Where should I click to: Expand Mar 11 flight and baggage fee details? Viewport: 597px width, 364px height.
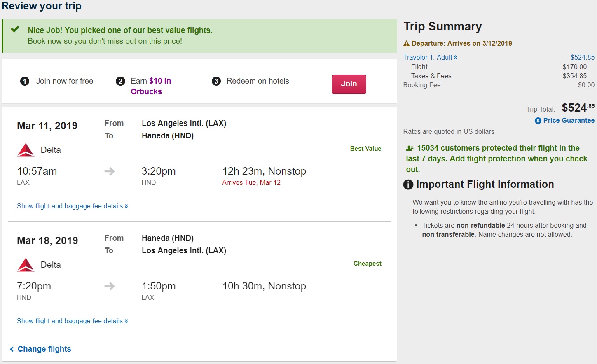(73, 206)
